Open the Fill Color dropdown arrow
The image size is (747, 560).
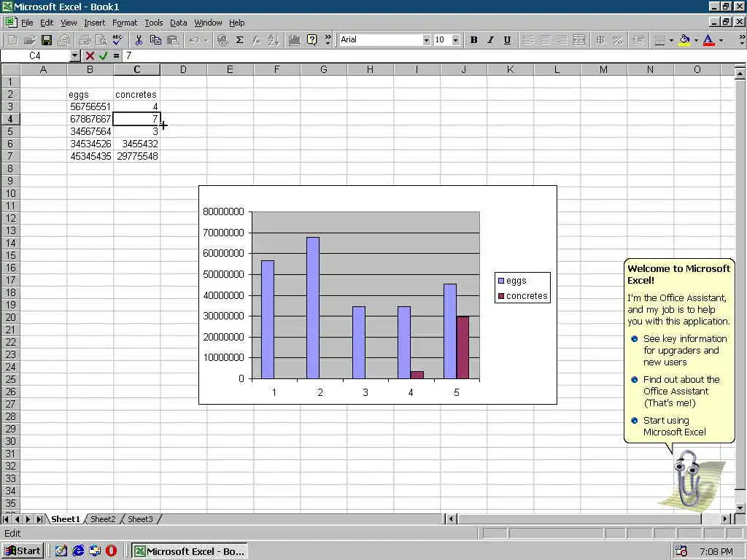[x=696, y=40]
